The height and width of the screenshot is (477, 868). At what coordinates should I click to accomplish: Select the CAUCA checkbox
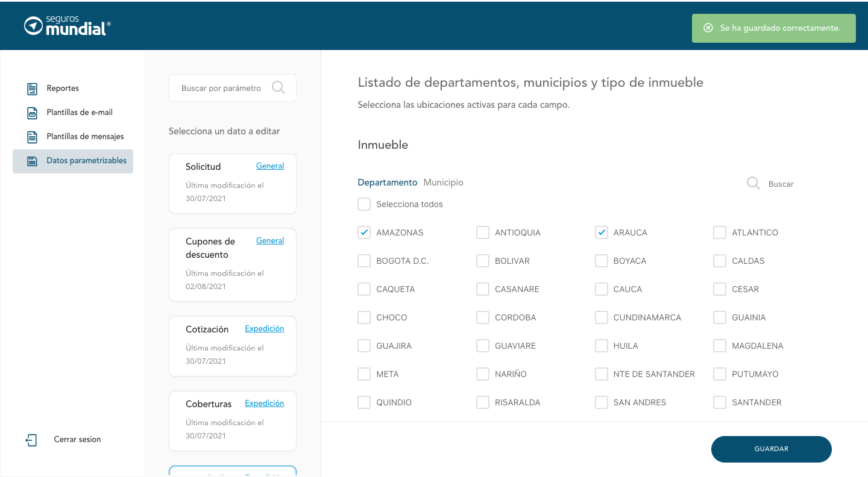point(602,289)
